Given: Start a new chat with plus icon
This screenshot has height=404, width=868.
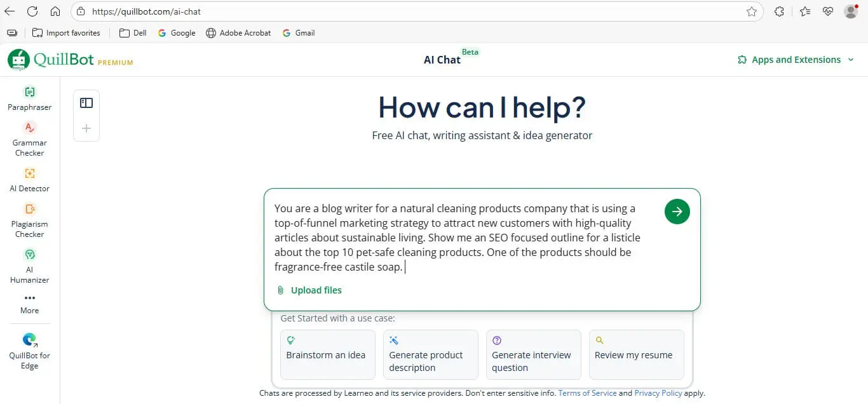Looking at the screenshot, I should point(86,128).
